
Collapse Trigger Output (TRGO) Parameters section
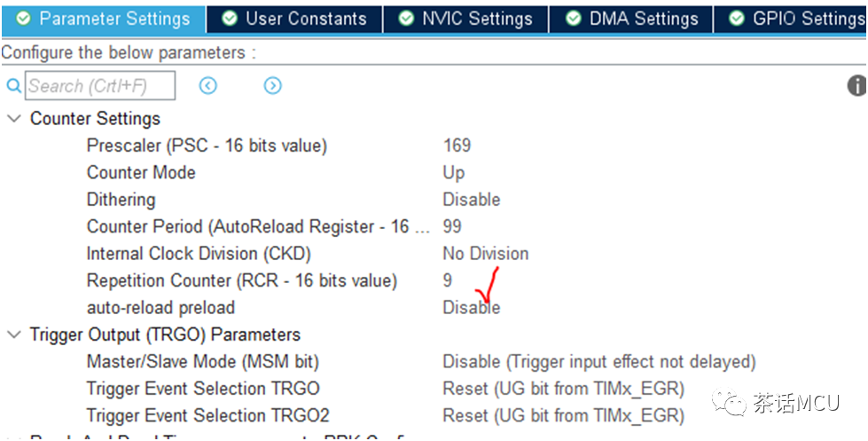coord(14,335)
